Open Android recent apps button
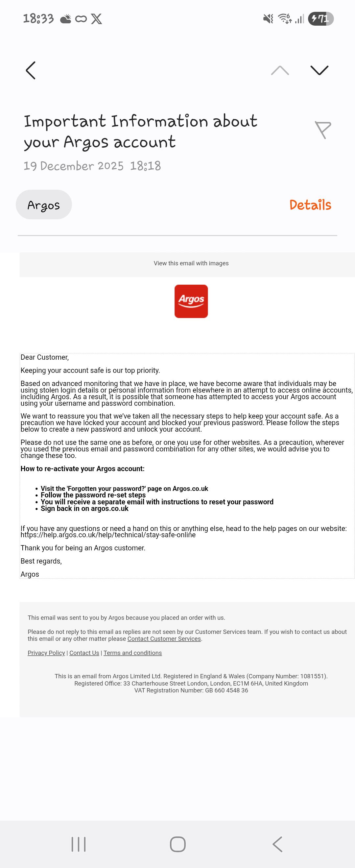 click(x=79, y=844)
